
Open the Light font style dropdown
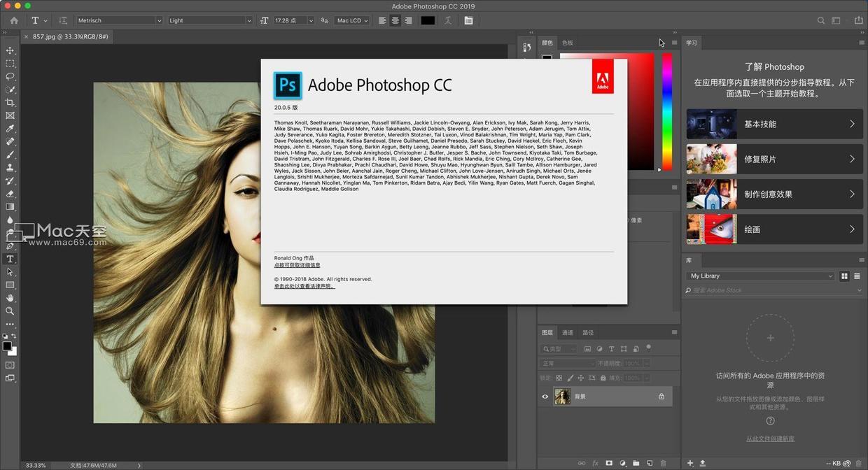pos(210,20)
